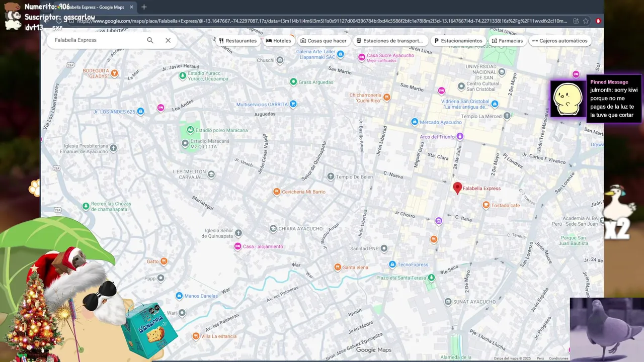
Task: Select the Hoteles filter chip
Action: point(278,41)
